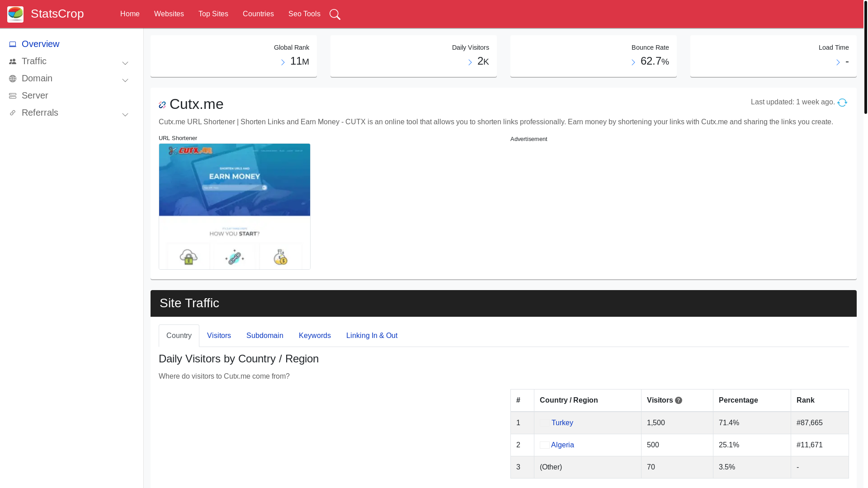The height and width of the screenshot is (488, 868).
Task: Open the search magnifier icon
Action: pyautogui.click(x=335, y=14)
